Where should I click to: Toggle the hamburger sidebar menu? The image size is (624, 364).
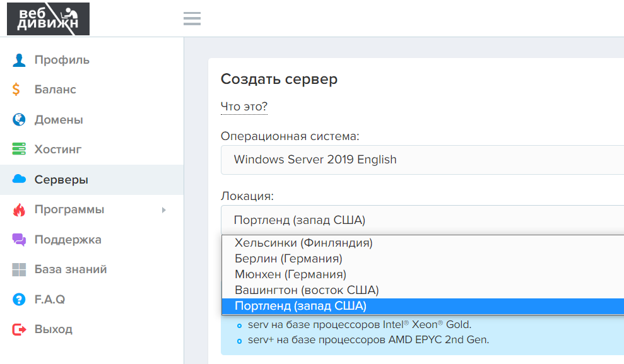(192, 19)
